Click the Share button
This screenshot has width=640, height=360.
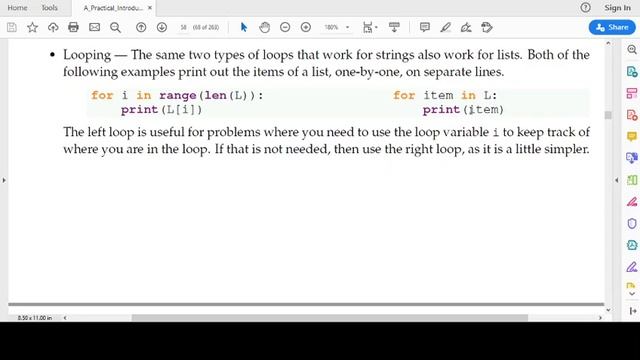coord(612,27)
